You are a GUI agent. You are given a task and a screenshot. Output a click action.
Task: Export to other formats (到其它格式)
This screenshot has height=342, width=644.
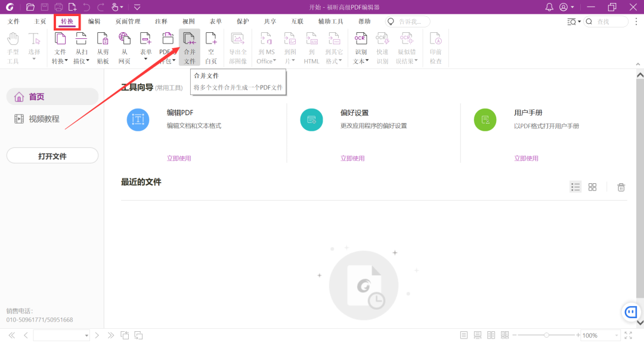(x=333, y=48)
